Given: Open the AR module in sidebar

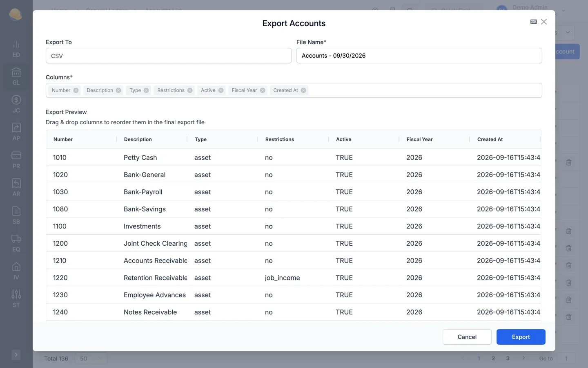Looking at the screenshot, I should point(16,188).
